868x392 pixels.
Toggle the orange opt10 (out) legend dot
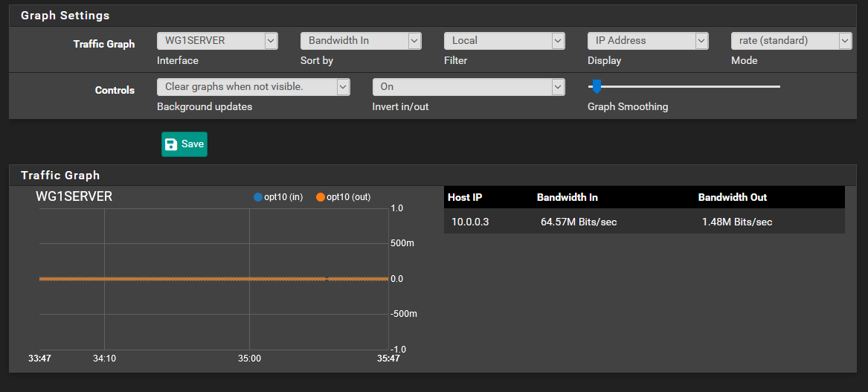point(321,197)
